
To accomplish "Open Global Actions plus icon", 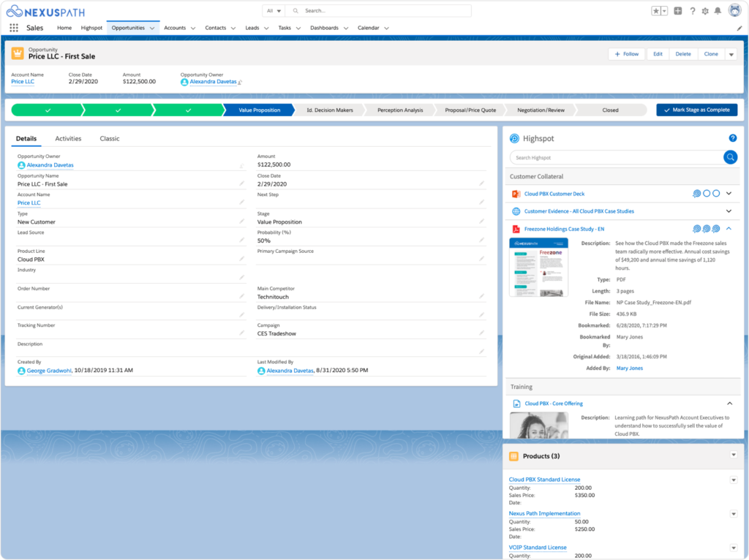I will 678,11.
